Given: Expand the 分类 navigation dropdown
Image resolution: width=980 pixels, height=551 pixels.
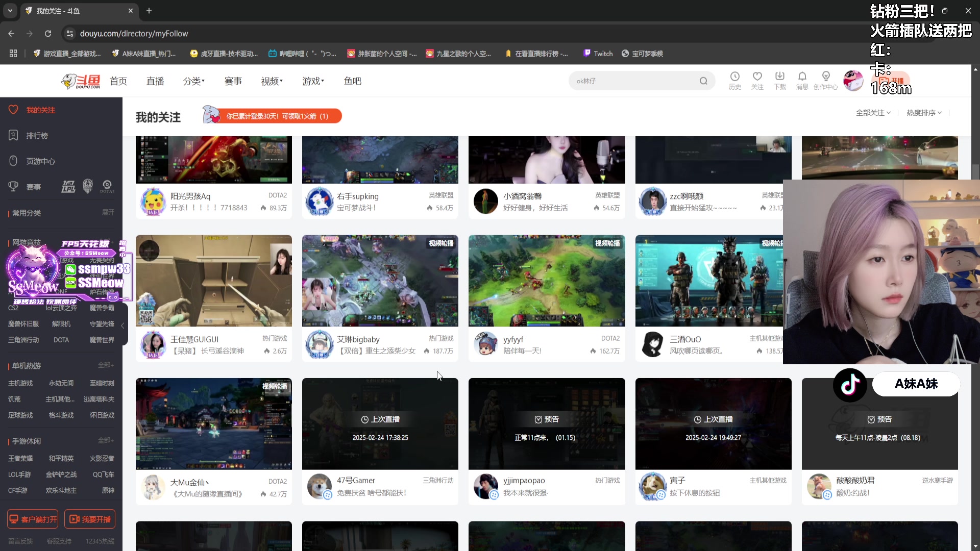Looking at the screenshot, I should point(193,81).
